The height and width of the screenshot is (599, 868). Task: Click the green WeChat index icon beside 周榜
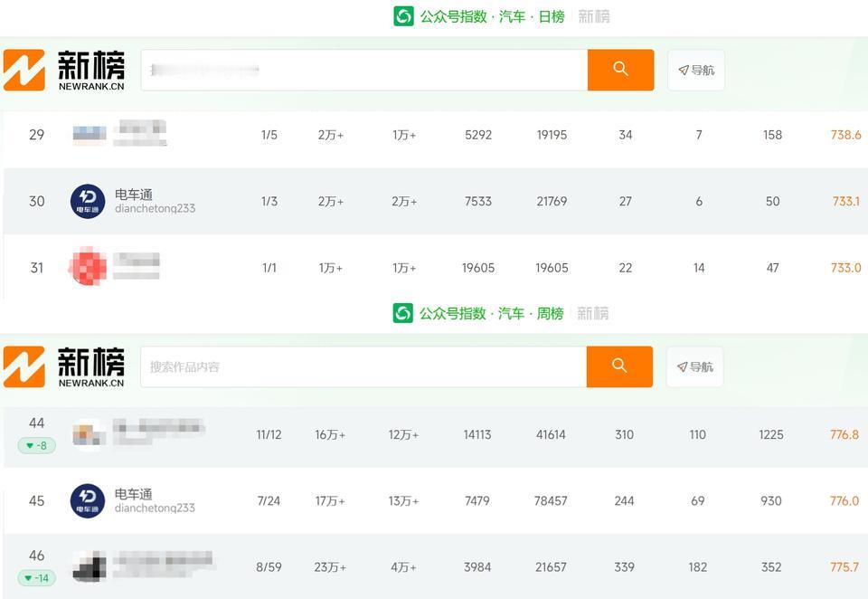coord(403,313)
